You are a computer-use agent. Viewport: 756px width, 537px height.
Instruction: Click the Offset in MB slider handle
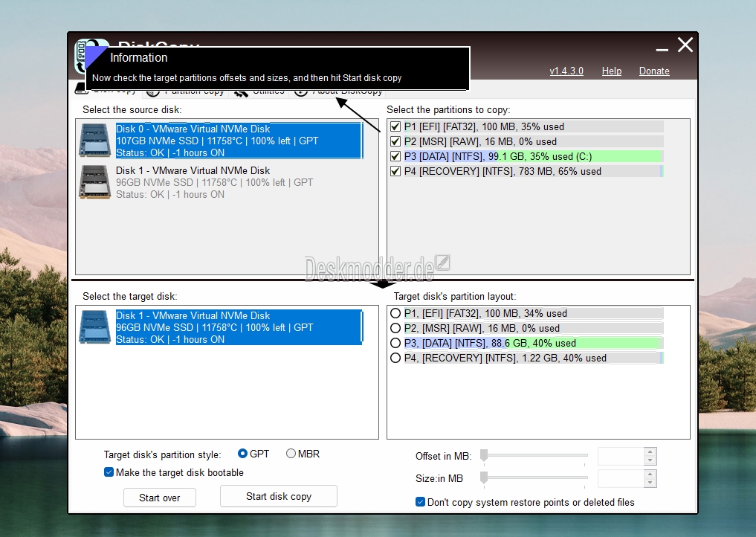pyautogui.click(x=484, y=455)
